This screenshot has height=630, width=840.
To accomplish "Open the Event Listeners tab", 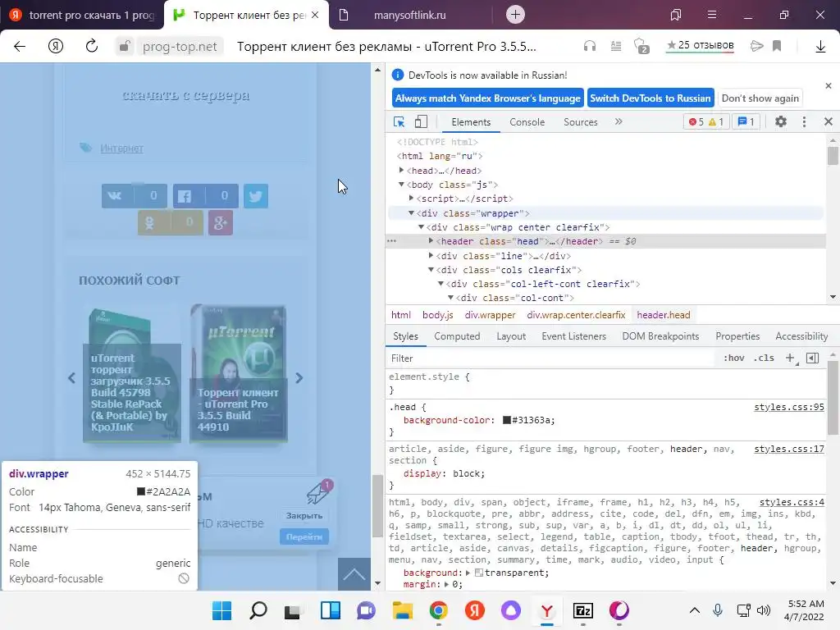I will pyautogui.click(x=573, y=336).
